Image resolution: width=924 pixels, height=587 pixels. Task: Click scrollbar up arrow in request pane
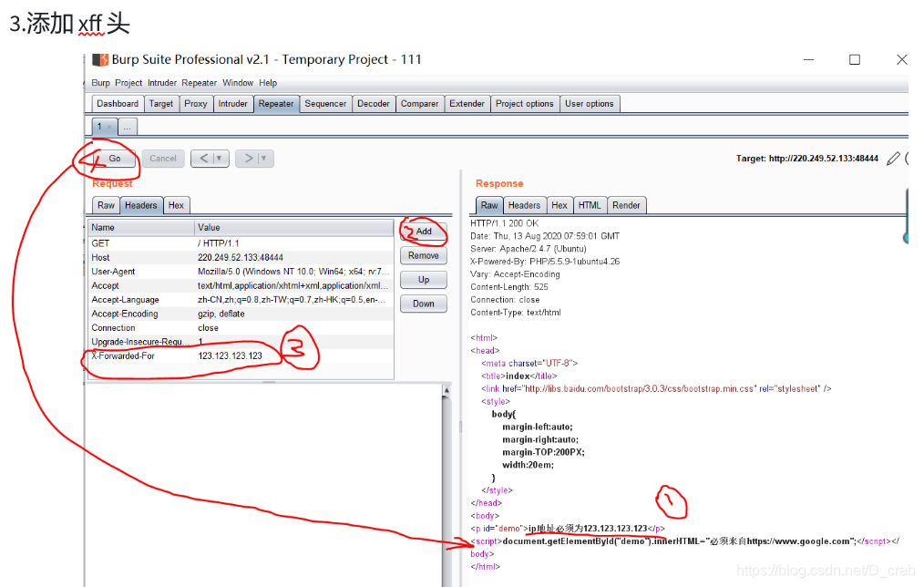[447, 390]
